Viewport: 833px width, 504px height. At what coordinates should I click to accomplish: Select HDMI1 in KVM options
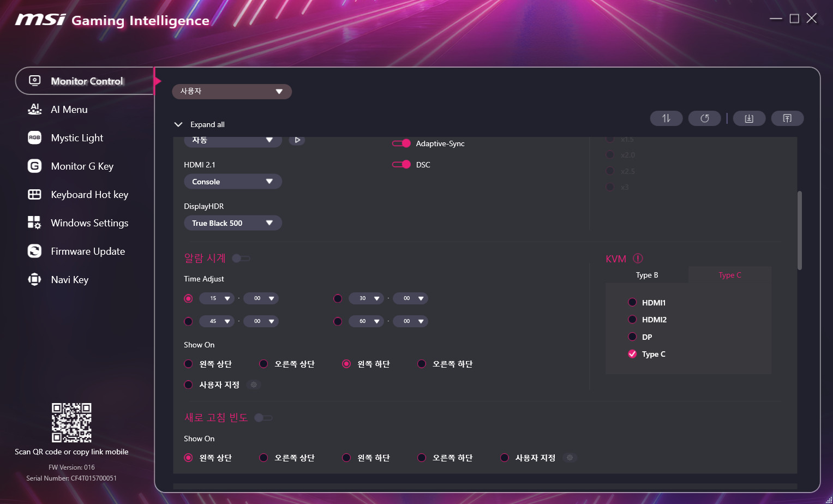pos(632,303)
